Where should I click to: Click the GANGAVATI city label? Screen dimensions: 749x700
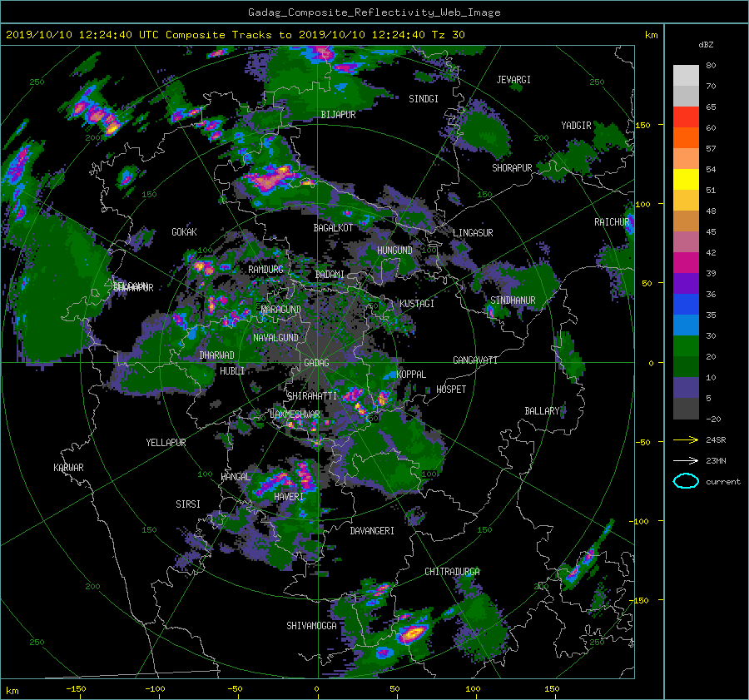pos(475,360)
